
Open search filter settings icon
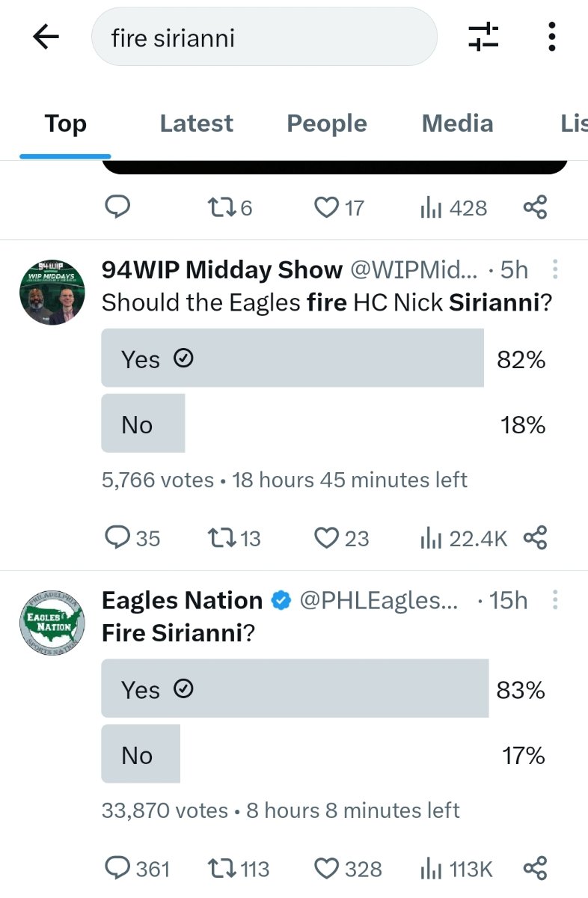483,37
